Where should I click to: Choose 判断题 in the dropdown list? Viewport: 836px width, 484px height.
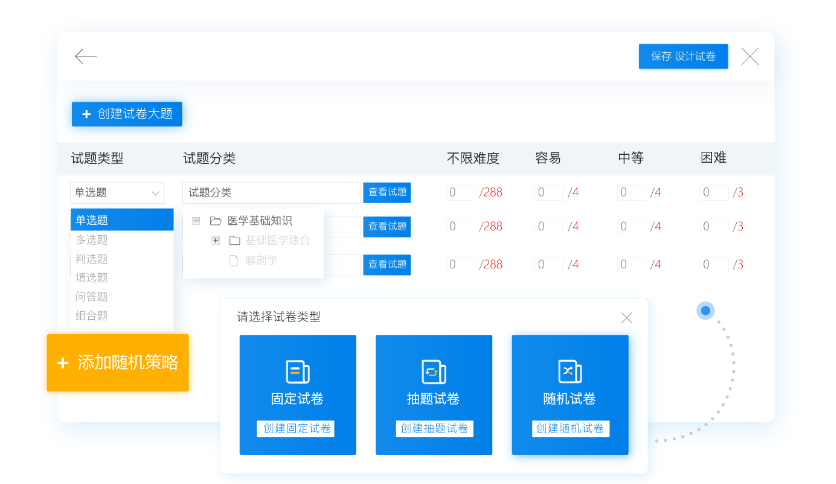click(92, 259)
